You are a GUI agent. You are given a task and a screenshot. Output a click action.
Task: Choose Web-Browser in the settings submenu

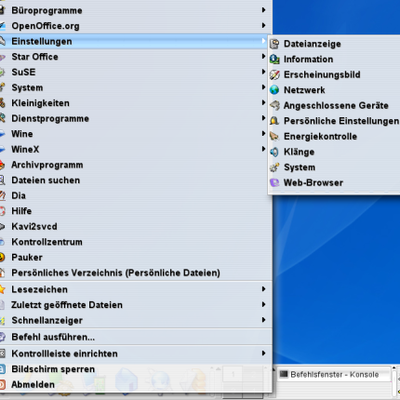pos(334,183)
